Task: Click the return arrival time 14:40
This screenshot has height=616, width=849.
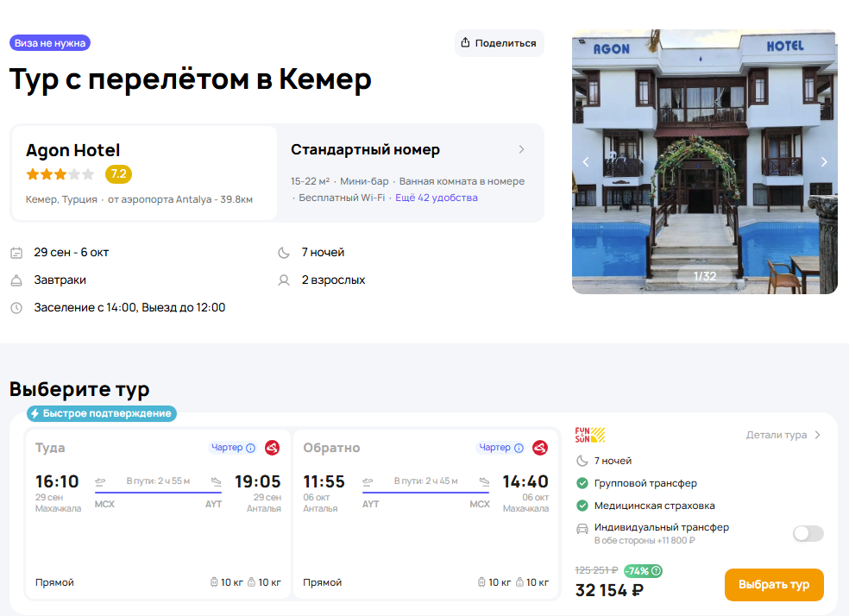Action: (x=525, y=481)
